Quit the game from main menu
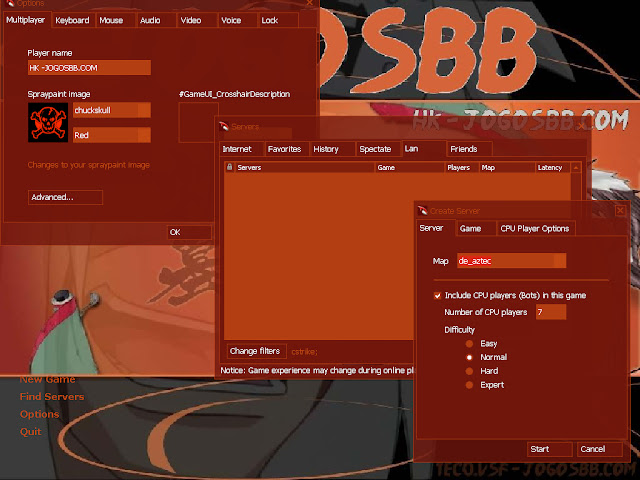This screenshot has width=640, height=480. click(31, 432)
